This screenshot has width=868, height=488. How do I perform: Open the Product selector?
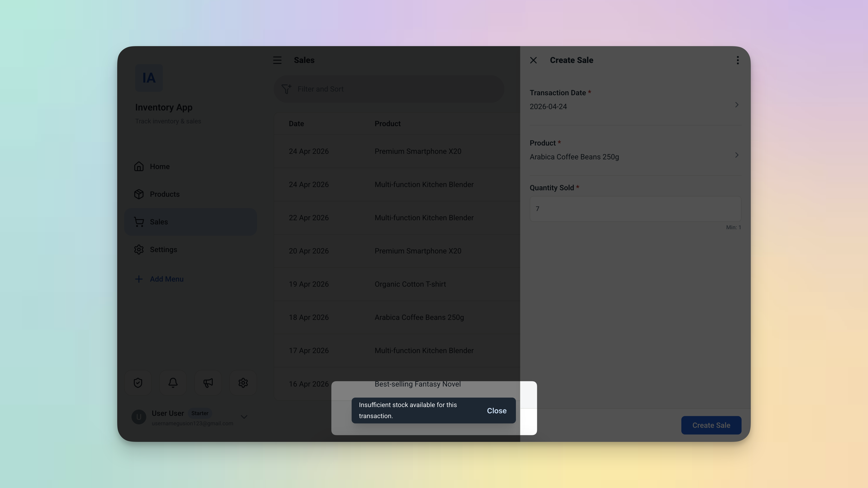point(635,150)
